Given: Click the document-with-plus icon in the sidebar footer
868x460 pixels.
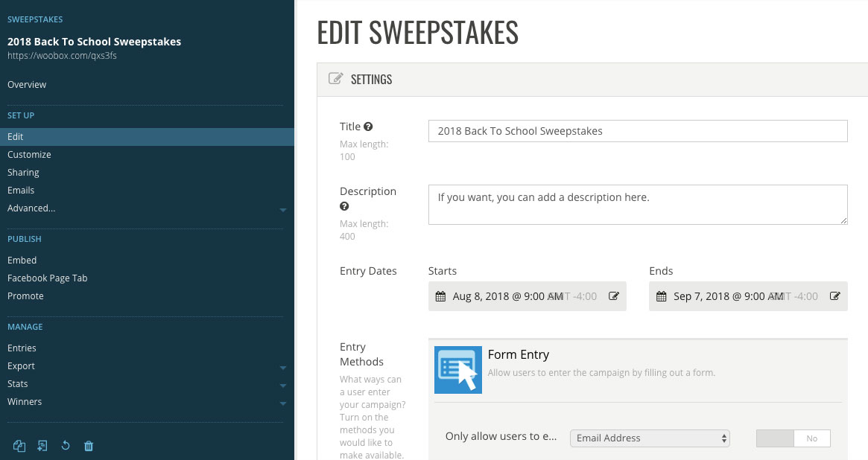Looking at the screenshot, I should 42,446.
